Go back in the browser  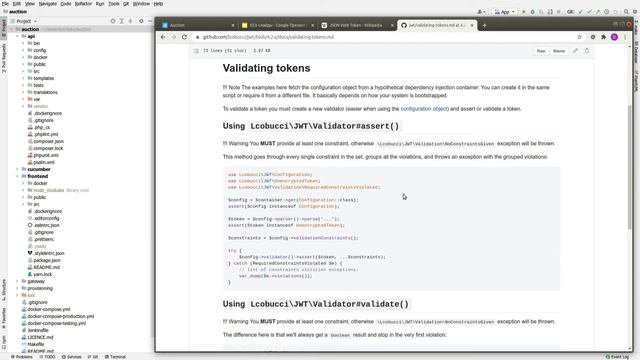point(163,37)
